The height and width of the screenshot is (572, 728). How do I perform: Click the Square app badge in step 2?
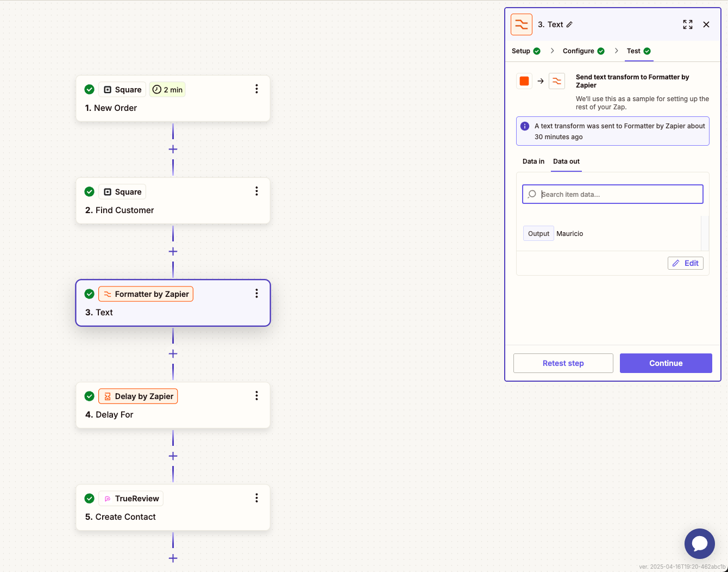pyautogui.click(x=122, y=192)
